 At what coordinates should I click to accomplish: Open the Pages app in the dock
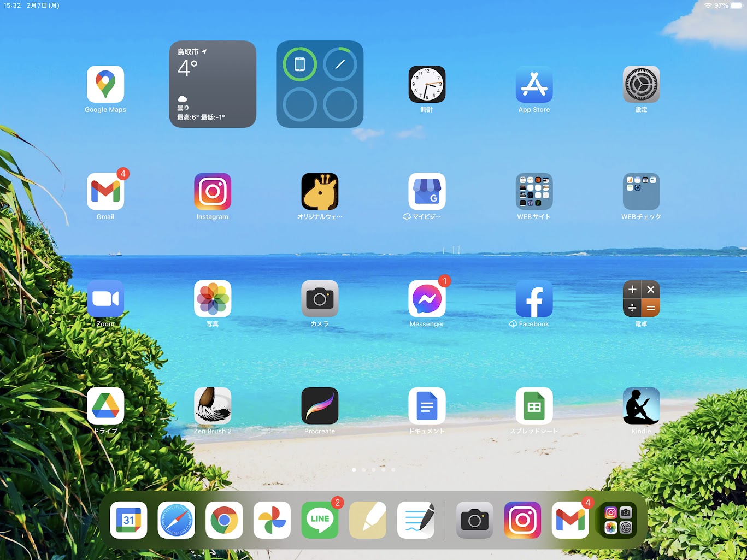(368, 520)
